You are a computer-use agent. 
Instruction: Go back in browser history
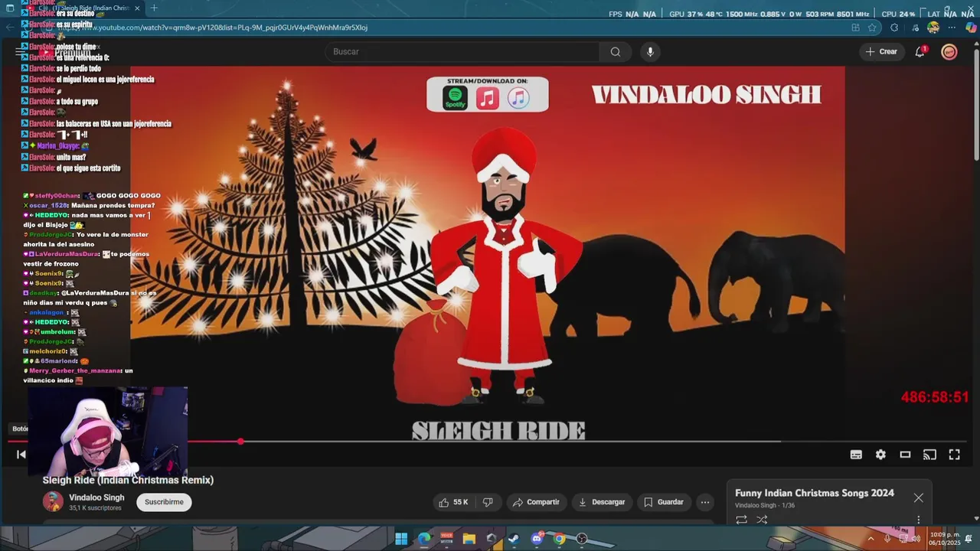click(9, 28)
